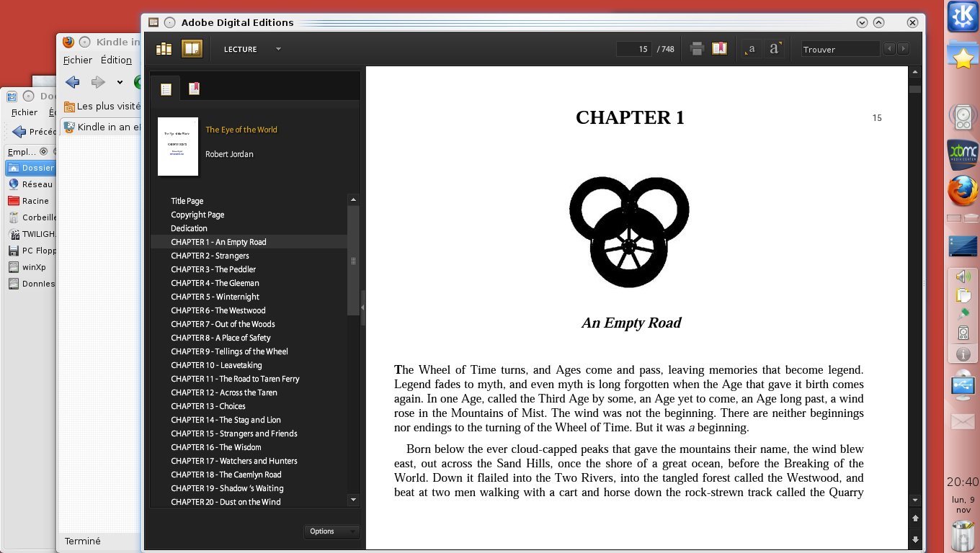Screen dimensions: 980x553
Task: Select CHAPTER 9 - Tellings of the Wheel
Action: pos(229,351)
